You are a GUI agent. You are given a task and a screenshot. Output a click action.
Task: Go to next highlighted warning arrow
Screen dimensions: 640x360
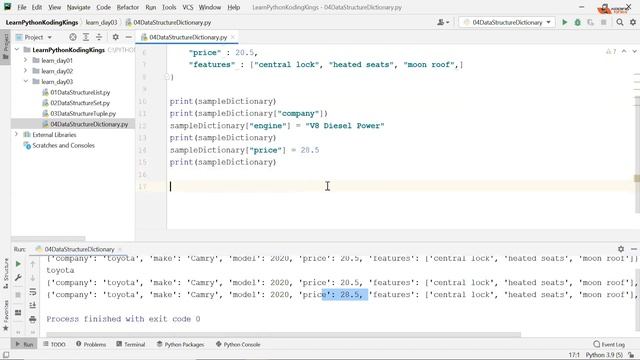[x=634, y=51]
